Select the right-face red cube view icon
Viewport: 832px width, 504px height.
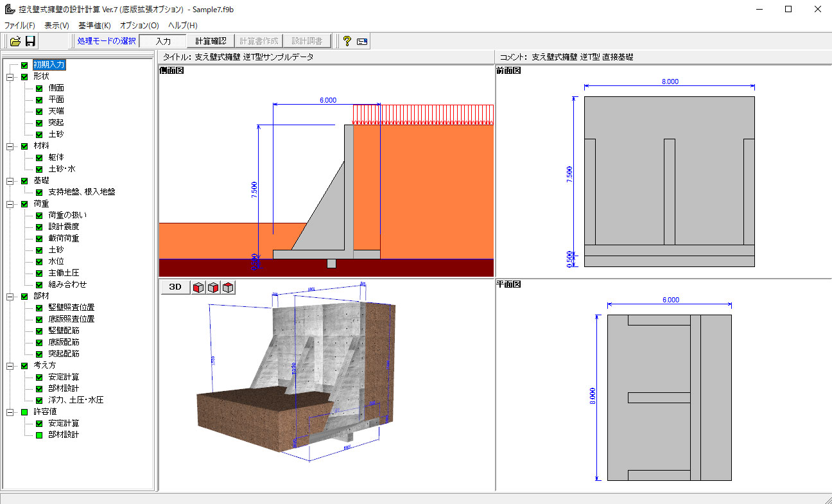[x=213, y=287]
